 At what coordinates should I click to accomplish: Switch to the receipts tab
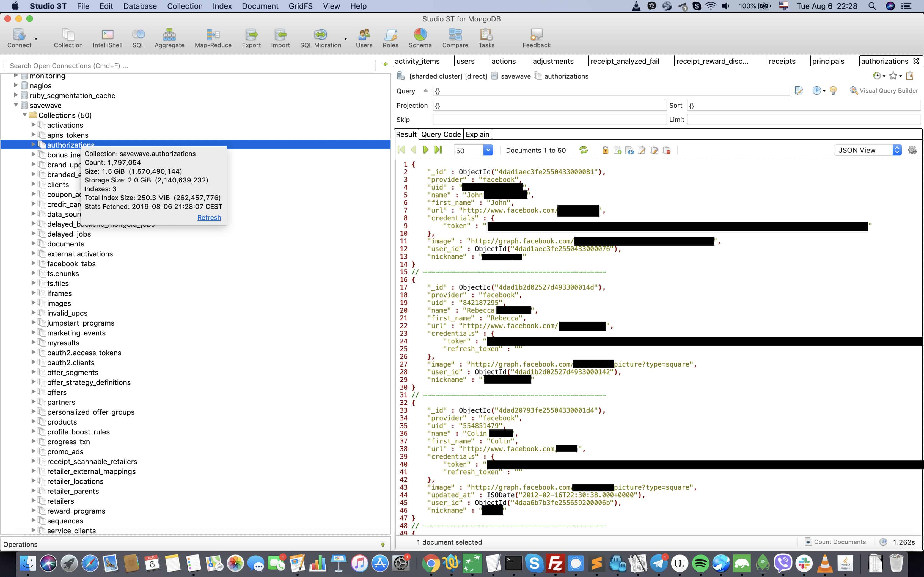[782, 61]
